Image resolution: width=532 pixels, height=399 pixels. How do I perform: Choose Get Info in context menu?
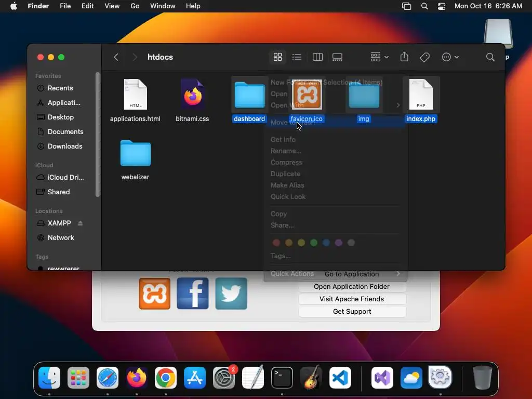coord(335,139)
